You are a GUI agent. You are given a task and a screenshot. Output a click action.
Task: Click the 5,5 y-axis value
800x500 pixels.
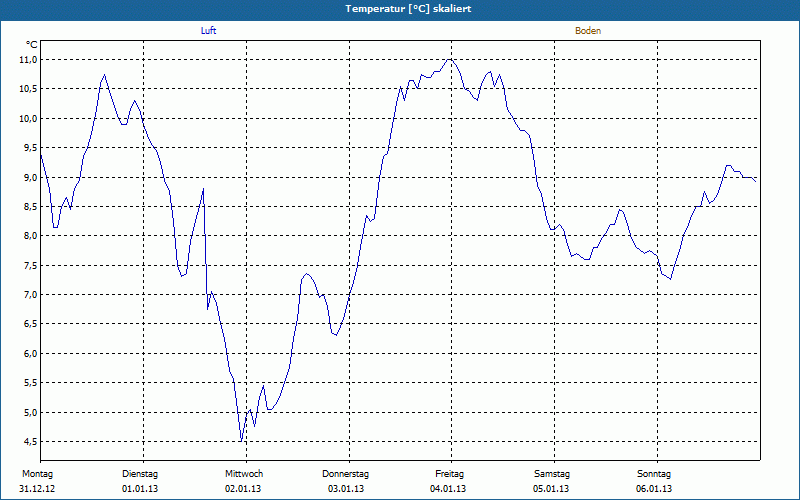30,383
